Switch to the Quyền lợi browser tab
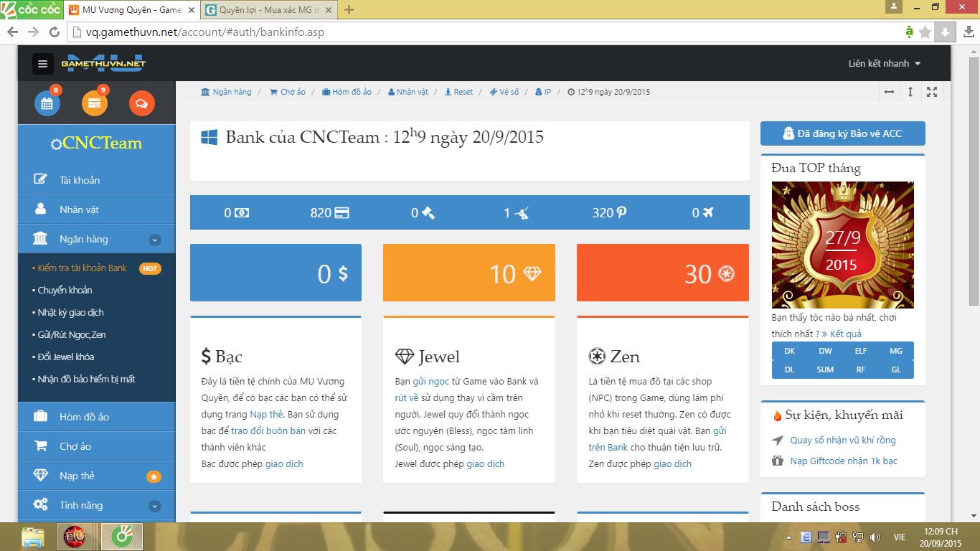 269,10
